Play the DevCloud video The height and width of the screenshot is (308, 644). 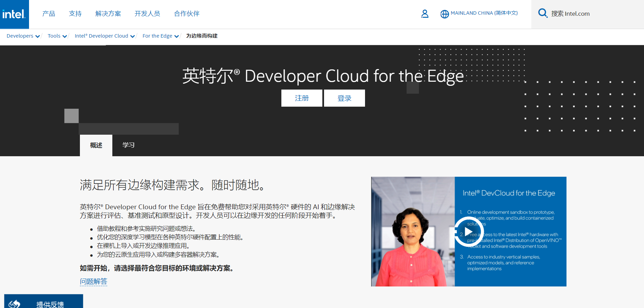469,232
